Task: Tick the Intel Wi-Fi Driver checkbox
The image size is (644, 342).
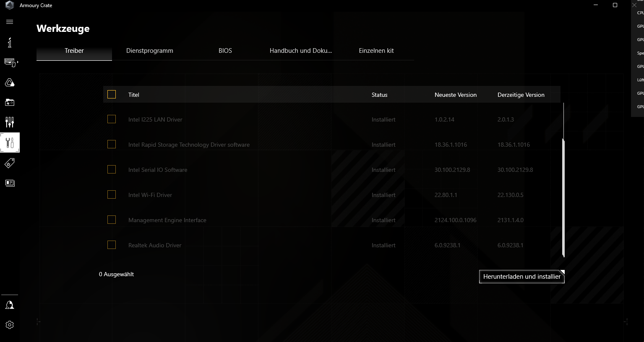Action: coord(112,194)
